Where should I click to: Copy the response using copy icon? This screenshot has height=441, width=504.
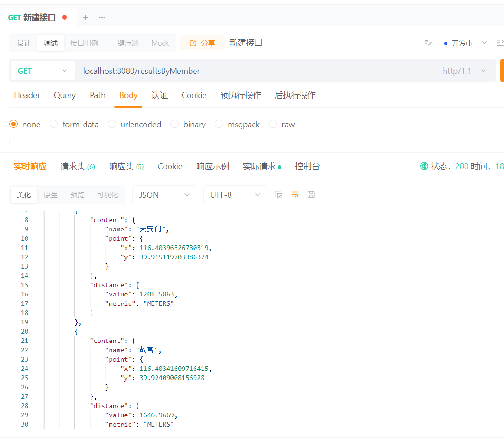pyautogui.click(x=279, y=195)
